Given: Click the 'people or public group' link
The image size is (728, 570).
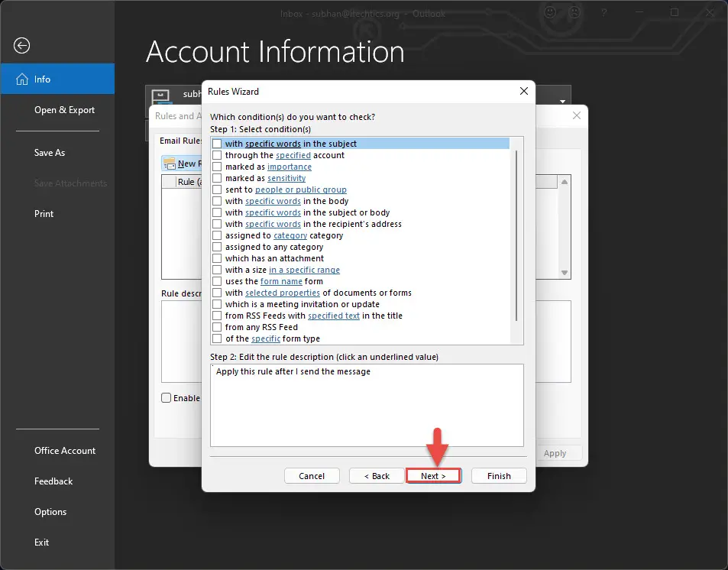Looking at the screenshot, I should coord(301,189).
